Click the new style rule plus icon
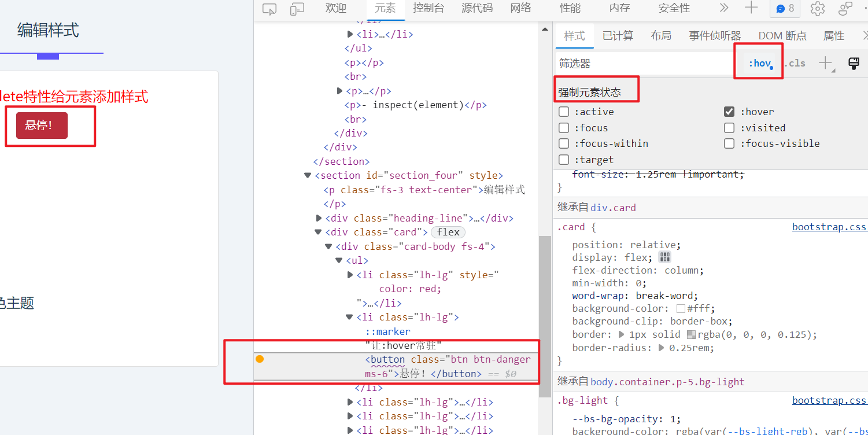868x435 pixels. pyautogui.click(x=825, y=63)
